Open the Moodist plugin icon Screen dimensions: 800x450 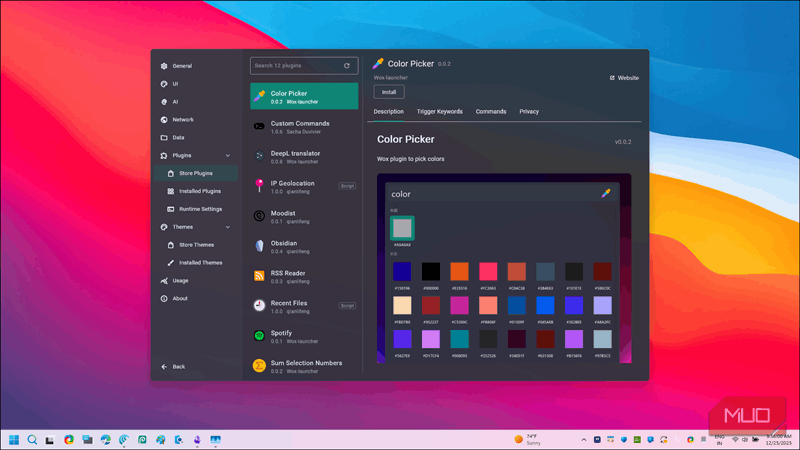(x=259, y=216)
